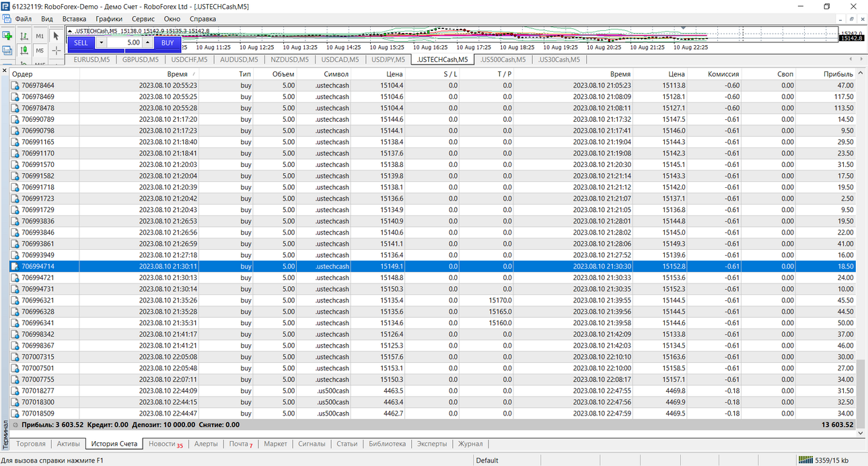The width and height of the screenshot is (868, 466).
Task: Switch to the GBPUSD,M5 chart tab
Action: (x=141, y=59)
